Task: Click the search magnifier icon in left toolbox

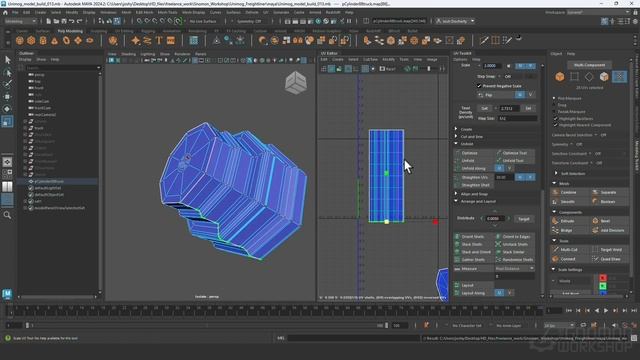Action: point(7,215)
